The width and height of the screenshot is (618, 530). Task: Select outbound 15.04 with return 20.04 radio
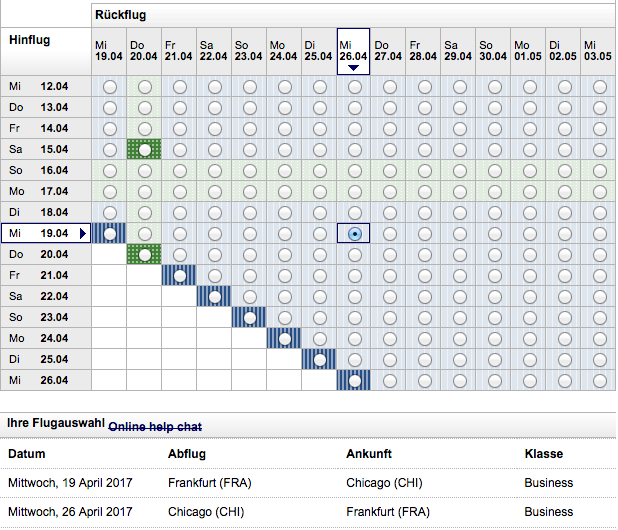coord(145,149)
